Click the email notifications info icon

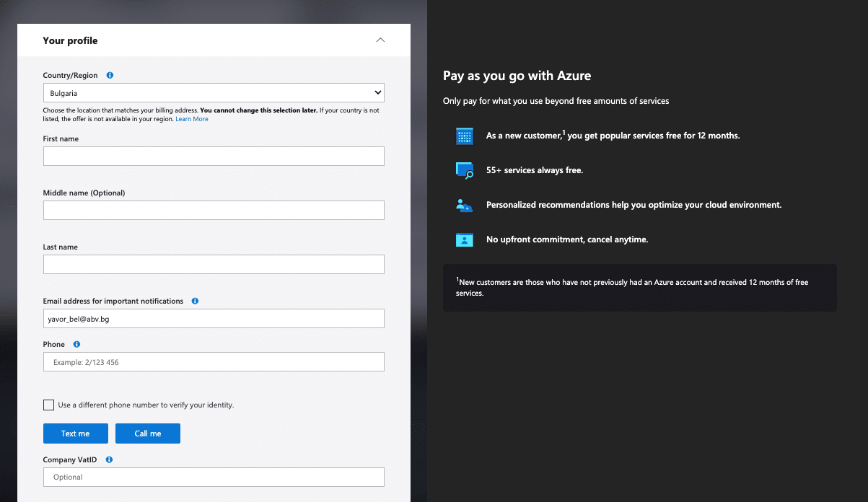tap(195, 301)
